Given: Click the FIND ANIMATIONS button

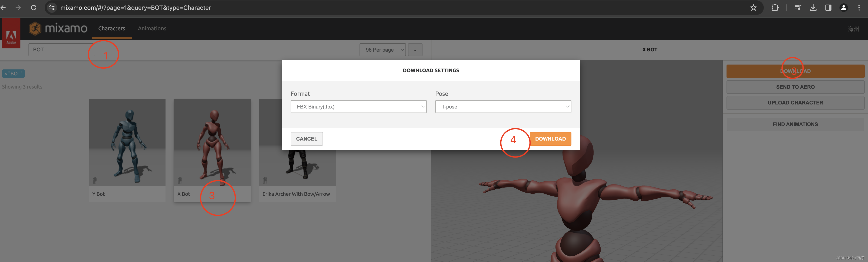Looking at the screenshot, I should [x=795, y=124].
